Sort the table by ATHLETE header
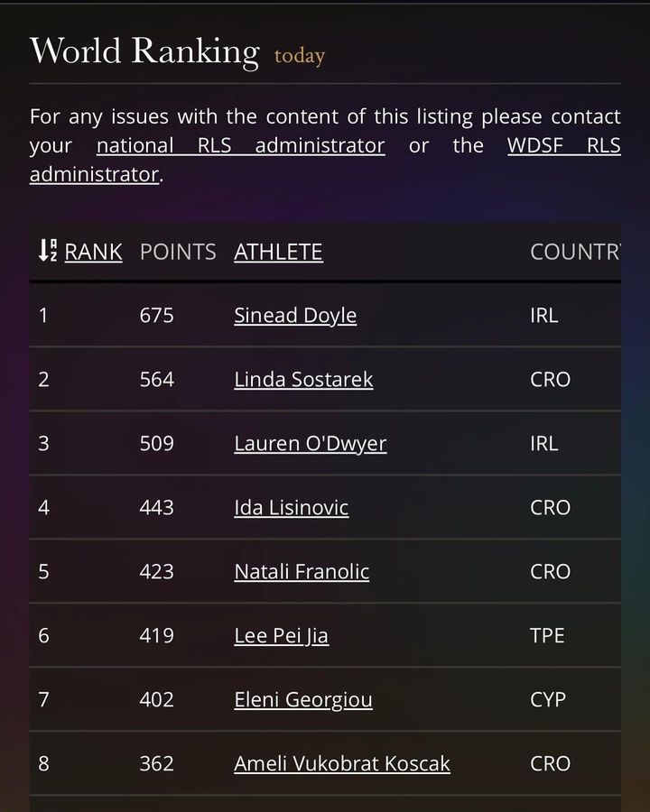The height and width of the screenshot is (812, 650). (278, 252)
